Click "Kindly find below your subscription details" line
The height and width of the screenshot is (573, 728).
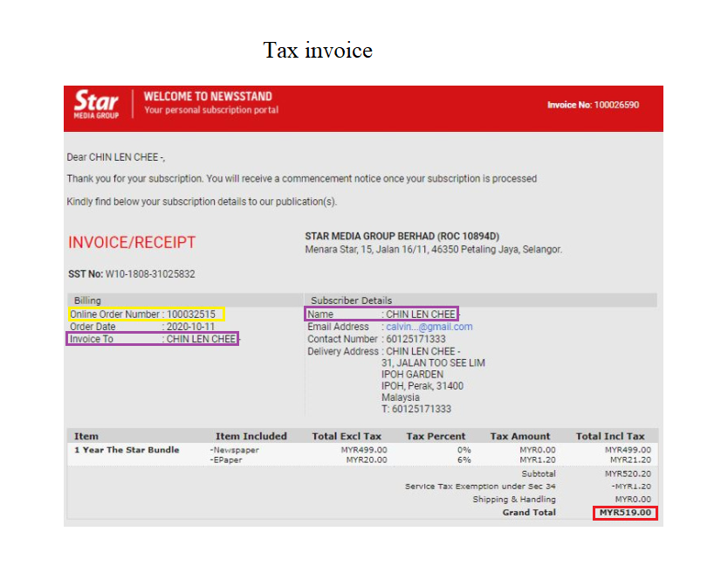202,202
